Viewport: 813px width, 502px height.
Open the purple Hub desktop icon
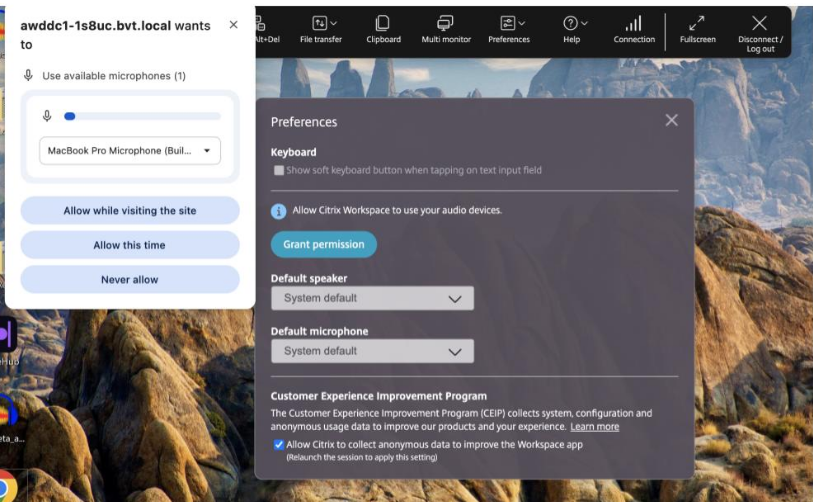pyautogui.click(x=7, y=335)
